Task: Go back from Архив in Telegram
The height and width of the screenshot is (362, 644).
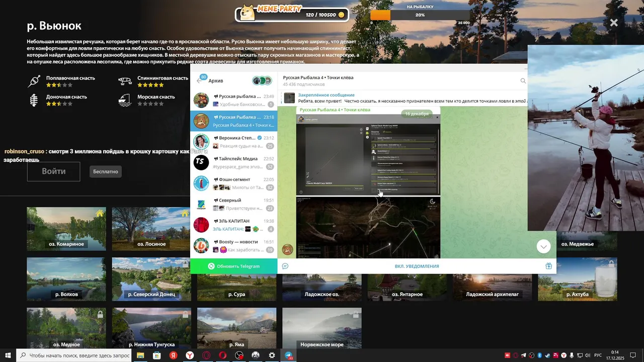Action: pos(199,80)
